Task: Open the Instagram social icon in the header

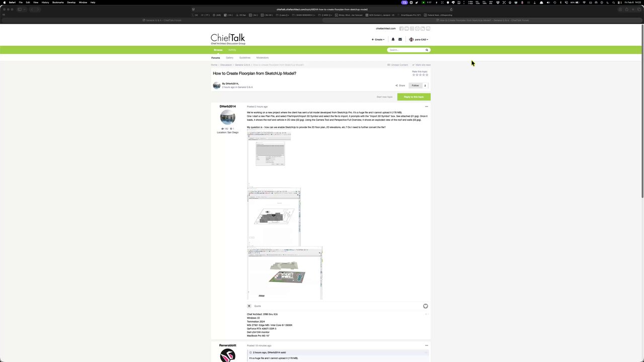Action: [x=412, y=29]
